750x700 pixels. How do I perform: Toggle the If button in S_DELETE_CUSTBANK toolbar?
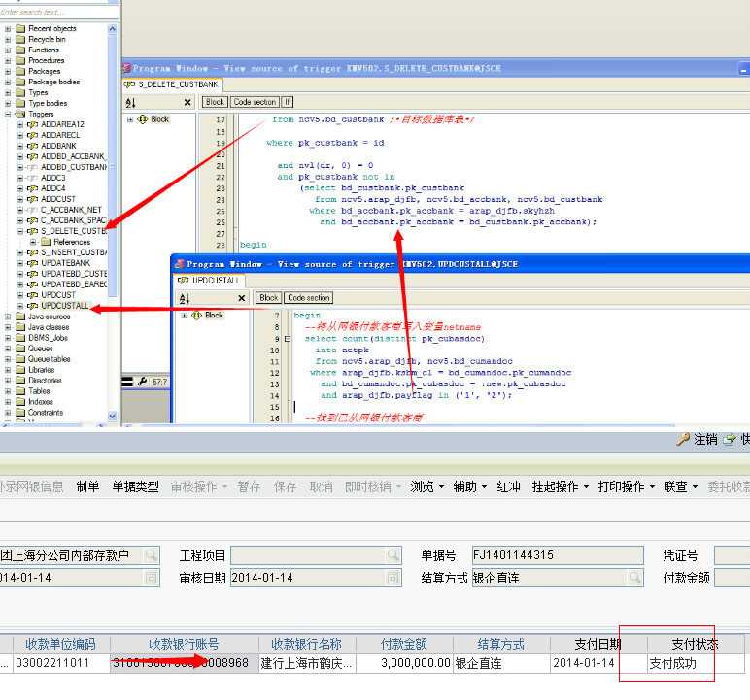point(287,102)
